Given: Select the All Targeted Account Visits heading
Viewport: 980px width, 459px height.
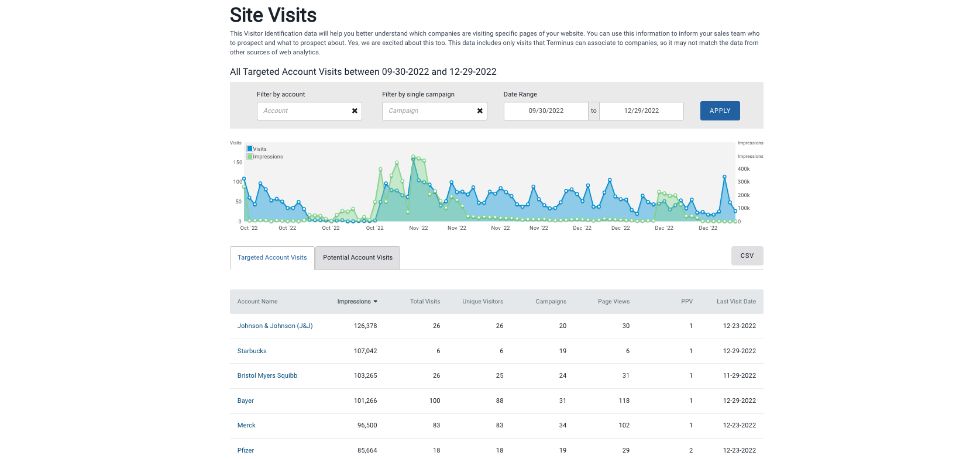Looking at the screenshot, I should [363, 72].
